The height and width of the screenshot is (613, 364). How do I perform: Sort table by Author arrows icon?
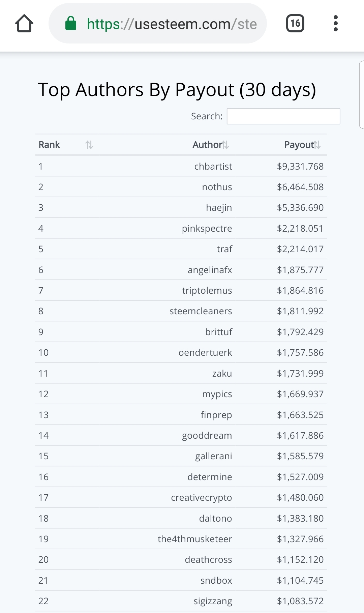226,145
